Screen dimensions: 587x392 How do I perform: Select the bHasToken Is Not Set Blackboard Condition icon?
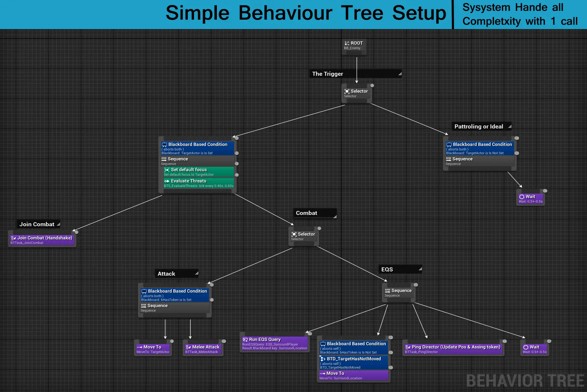point(323,344)
